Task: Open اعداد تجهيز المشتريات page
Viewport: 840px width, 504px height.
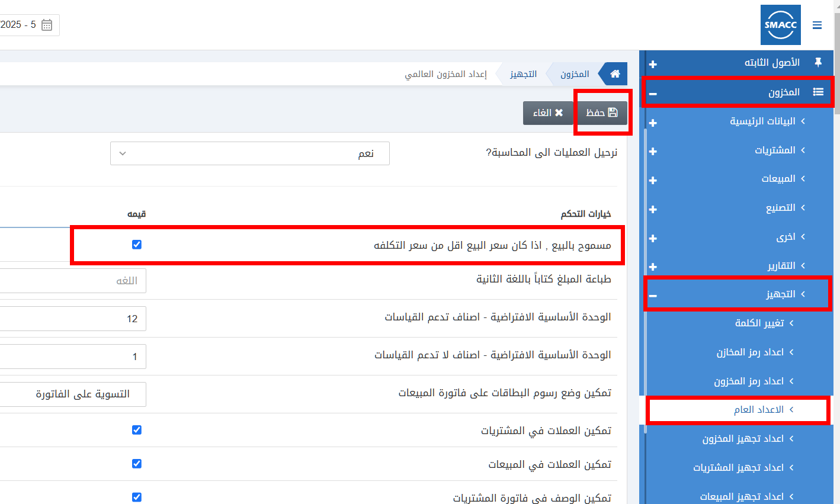Action: coord(738,468)
